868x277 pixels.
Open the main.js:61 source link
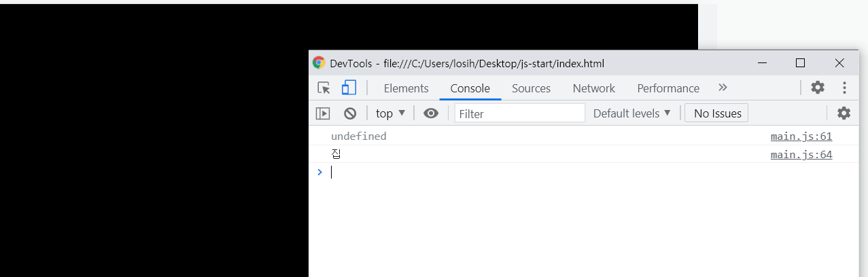[x=801, y=136]
